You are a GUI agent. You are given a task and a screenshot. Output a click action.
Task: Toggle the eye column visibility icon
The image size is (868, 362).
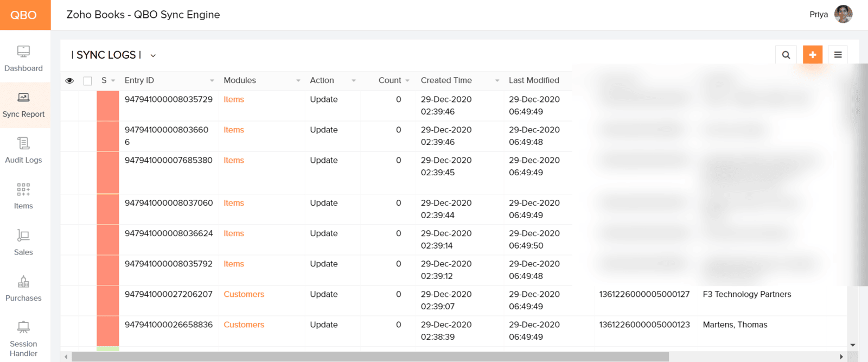[69, 81]
